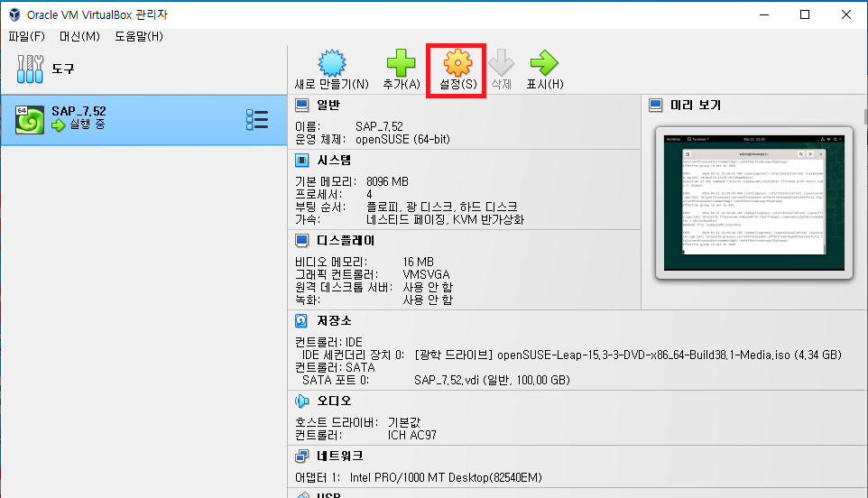Click the 미리 보기 heading

coord(696,106)
